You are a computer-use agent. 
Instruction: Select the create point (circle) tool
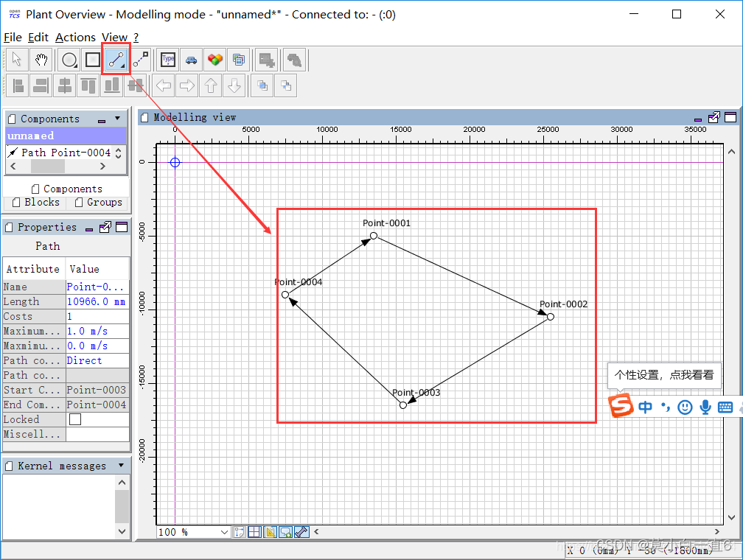pos(69,60)
